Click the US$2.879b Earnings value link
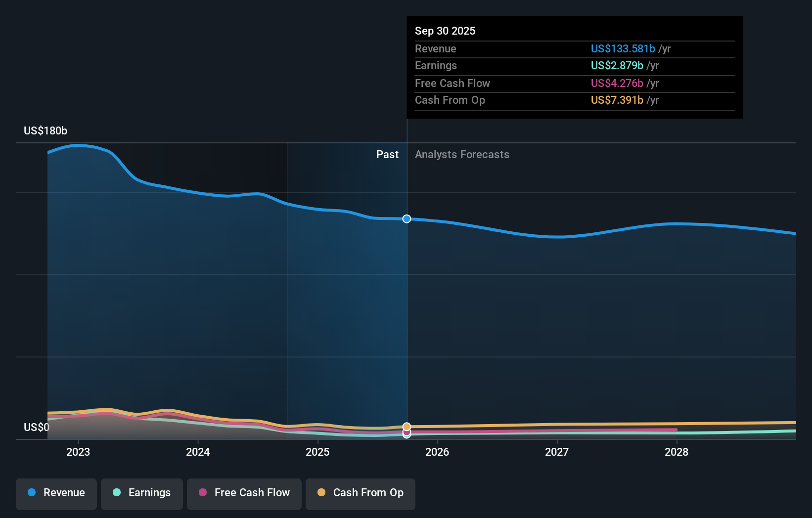Viewport: 812px width, 518px height. point(617,65)
